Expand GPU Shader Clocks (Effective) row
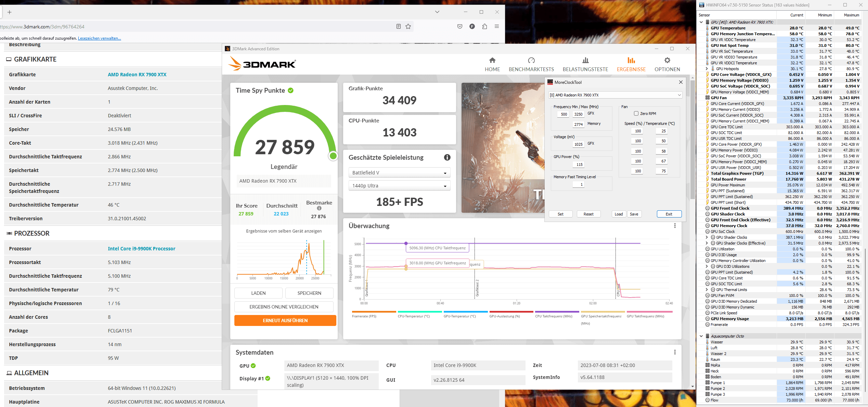 click(707, 243)
